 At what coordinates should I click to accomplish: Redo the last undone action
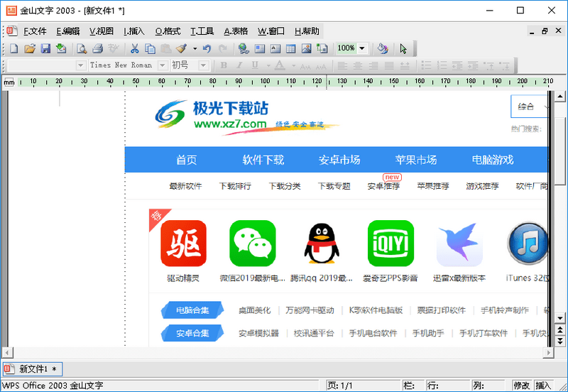(222, 48)
